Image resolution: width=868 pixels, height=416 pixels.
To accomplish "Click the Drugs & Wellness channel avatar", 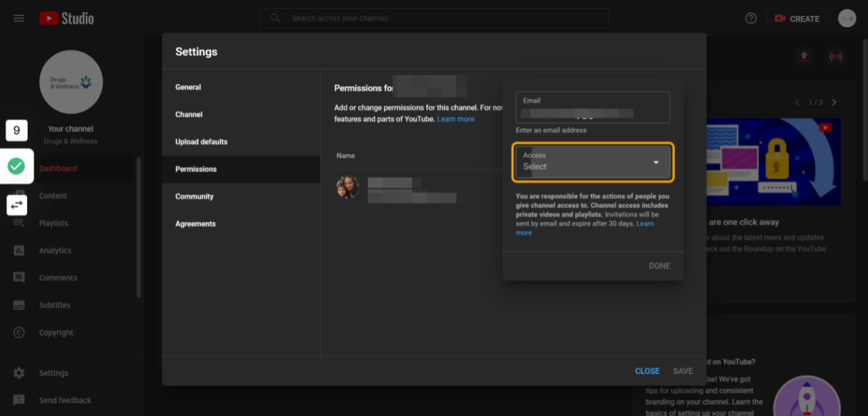I will point(71,82).
